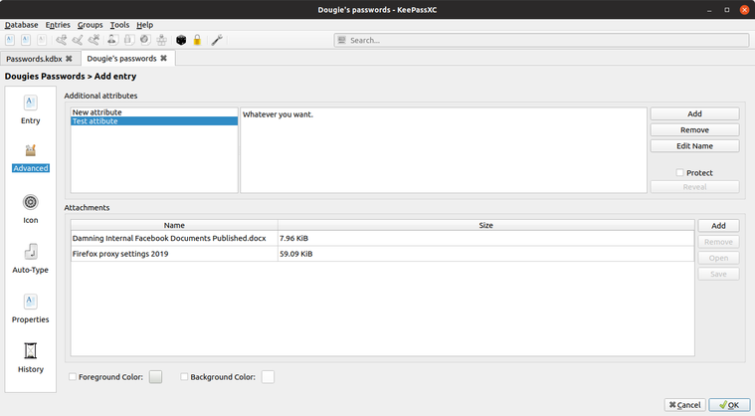Image resolution: width=755 pixels, height=416 pixels.
Task: Remove the selected attribute
Action: pos(694,130)
